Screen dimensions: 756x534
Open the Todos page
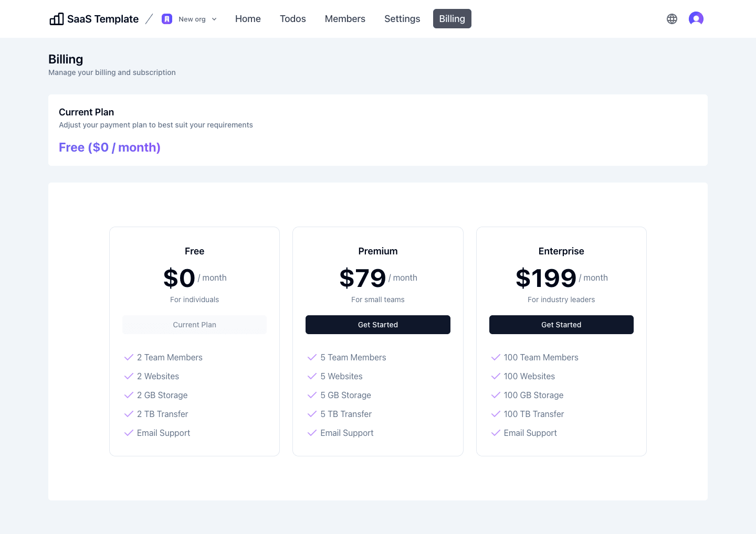pos(292,18)
